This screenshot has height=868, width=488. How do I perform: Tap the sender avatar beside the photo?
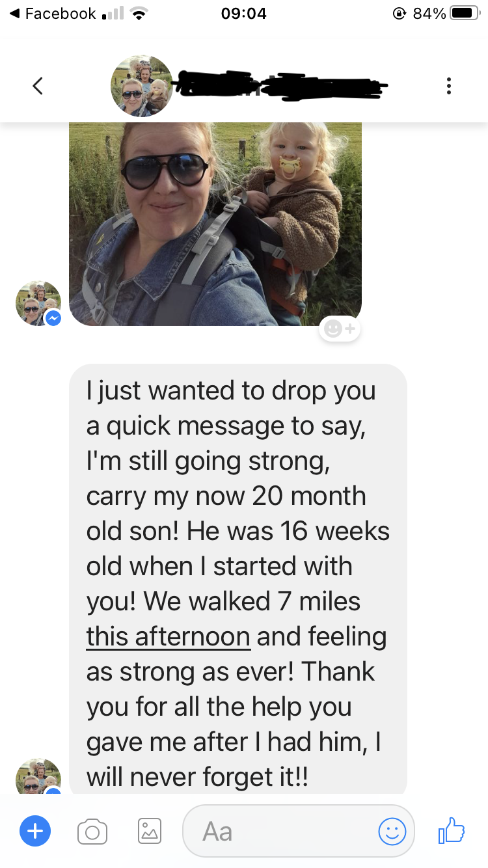(x=38, y=303)
